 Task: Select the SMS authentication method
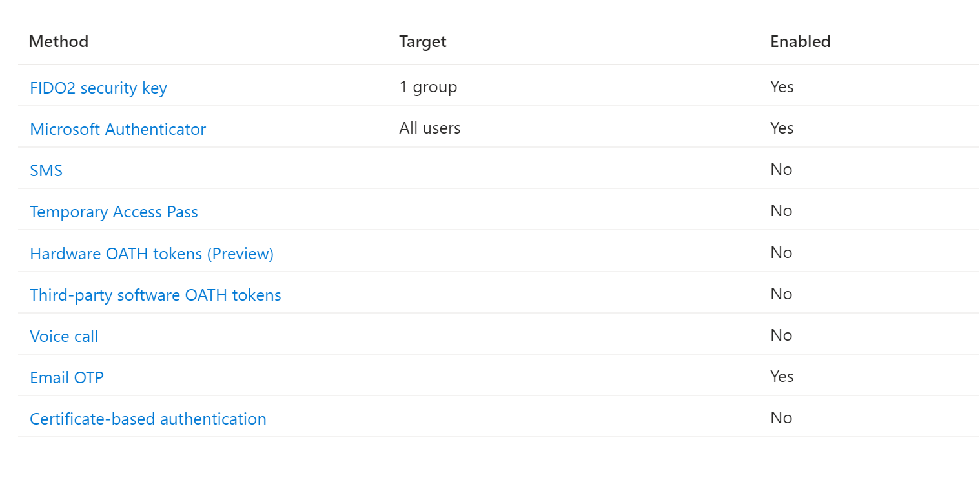click(46, 170)
